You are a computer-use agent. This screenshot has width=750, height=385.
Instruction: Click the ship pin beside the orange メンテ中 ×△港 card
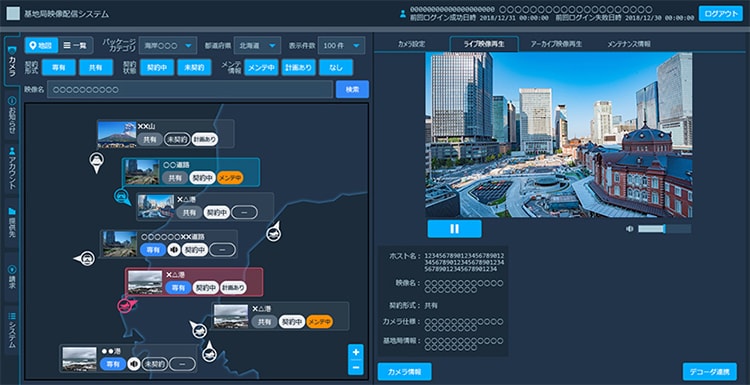(199, 329)
